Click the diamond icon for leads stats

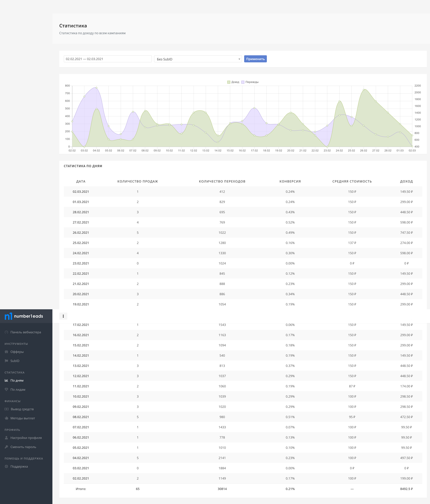pos(6,389)
